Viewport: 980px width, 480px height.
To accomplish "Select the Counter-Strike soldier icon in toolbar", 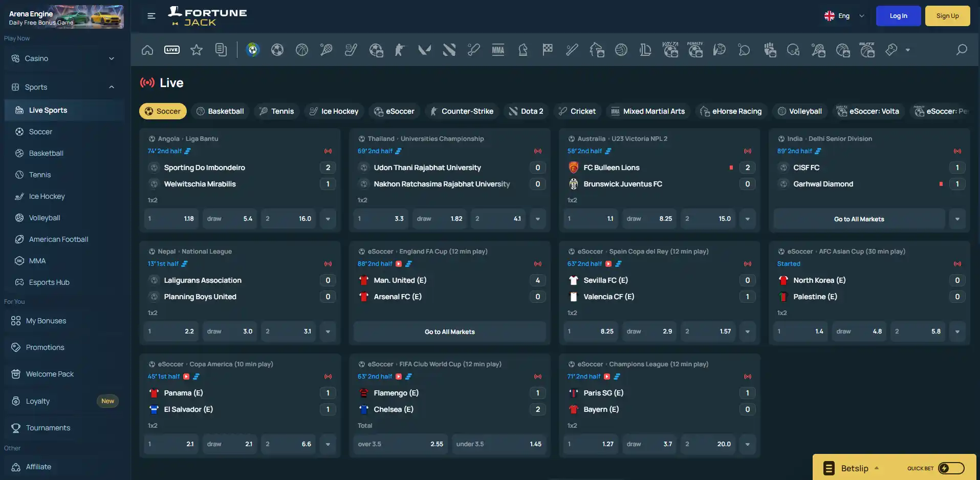I will coord(400,50).
